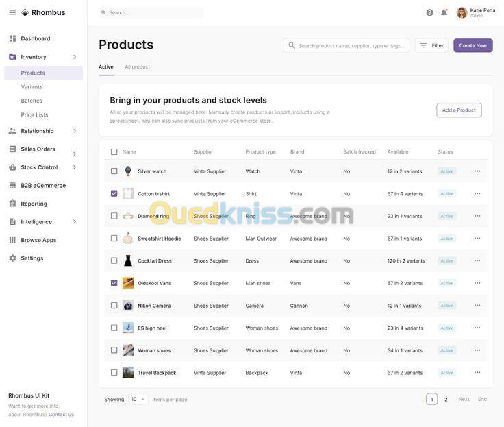The height and width of the screenshot is (427, 504).
Task: Click the Settings gear icon in sidebar
Action: coord(12,258)
